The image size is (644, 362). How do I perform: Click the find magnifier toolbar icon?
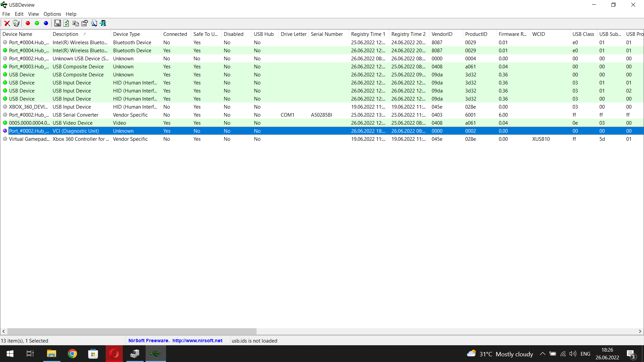(94, 23)
